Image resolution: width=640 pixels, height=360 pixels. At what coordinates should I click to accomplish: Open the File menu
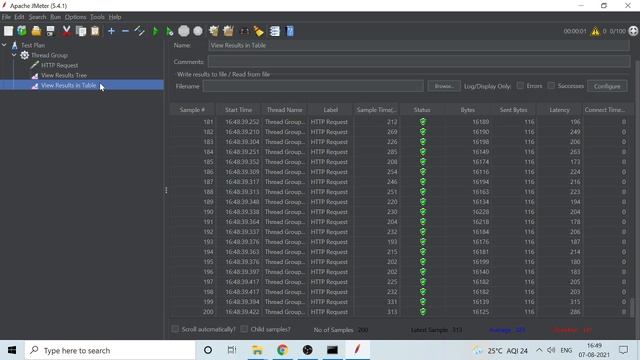[6, 17]
